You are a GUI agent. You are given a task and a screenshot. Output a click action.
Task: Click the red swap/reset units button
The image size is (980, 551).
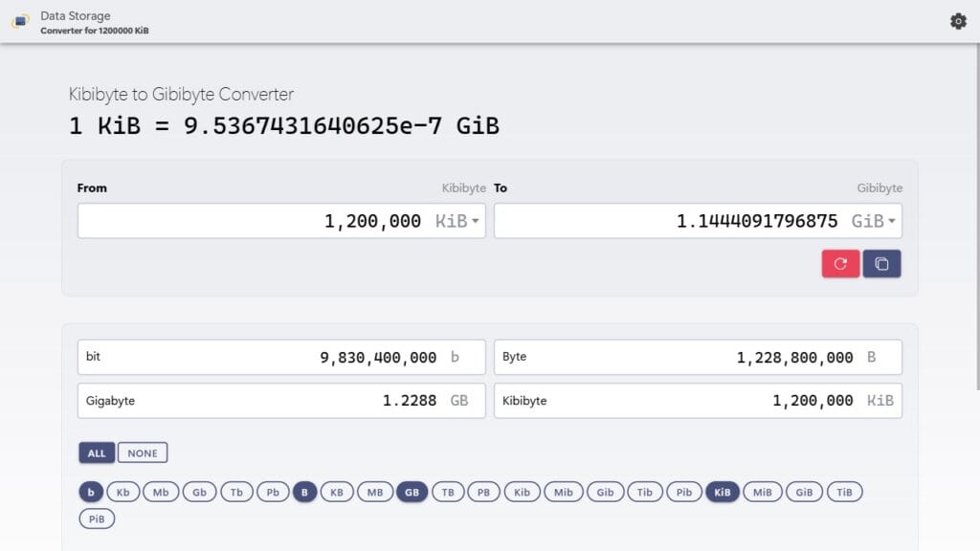(x=840, y=264)
